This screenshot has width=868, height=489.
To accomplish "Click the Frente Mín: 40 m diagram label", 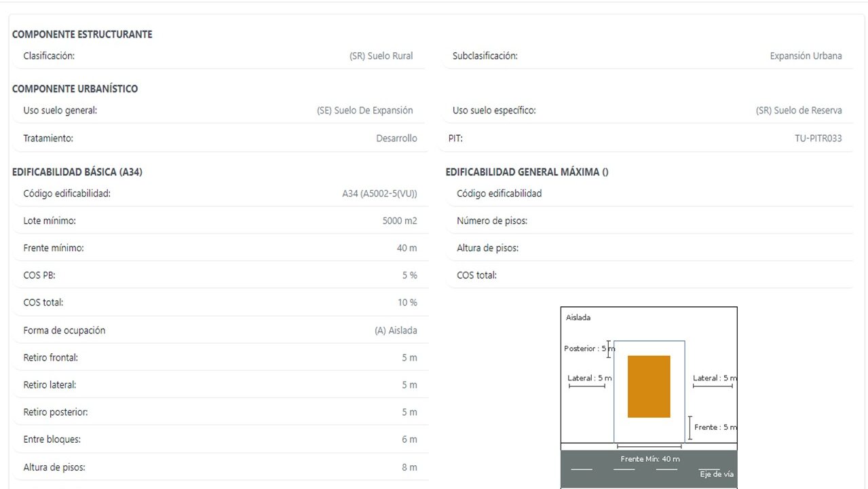I will 650,459.
